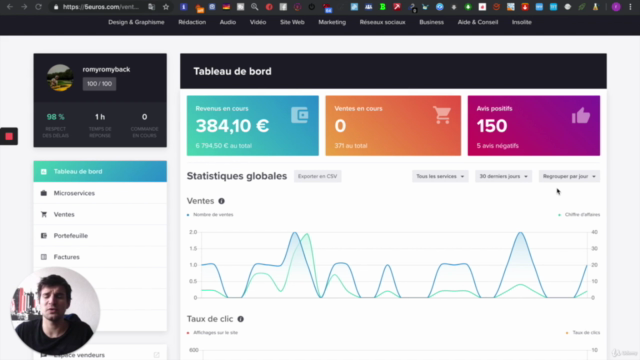Image resolution: width=640 pixels, height=360 pixels.
Task: Open the Marketing category menu
Action: [332, 22]
